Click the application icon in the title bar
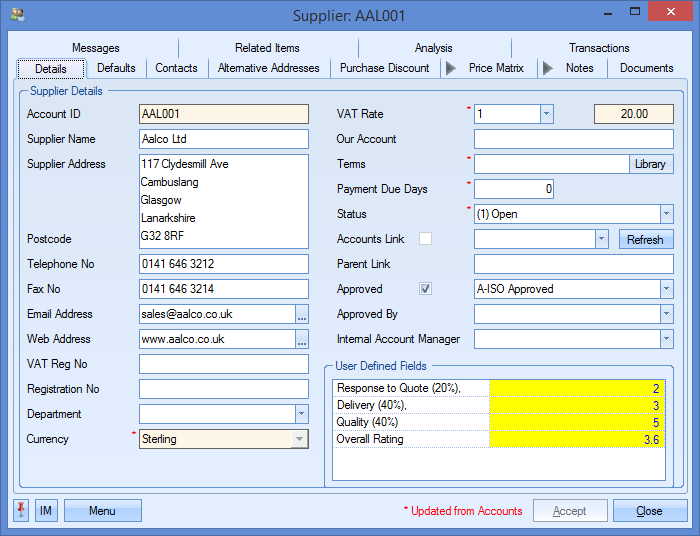The height and width of the screenshot is (536, 700). (x=17, y=15)
